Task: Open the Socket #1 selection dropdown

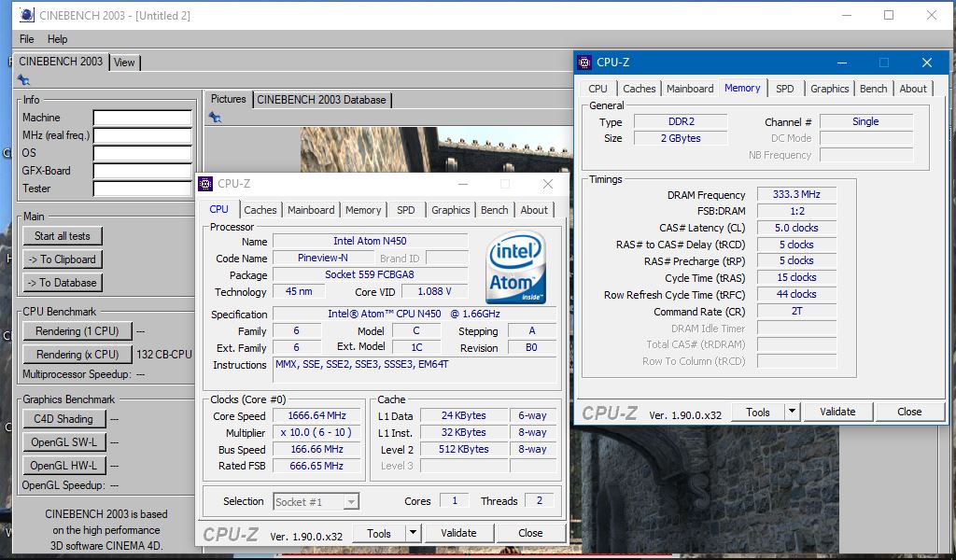Action: [316, 501]
